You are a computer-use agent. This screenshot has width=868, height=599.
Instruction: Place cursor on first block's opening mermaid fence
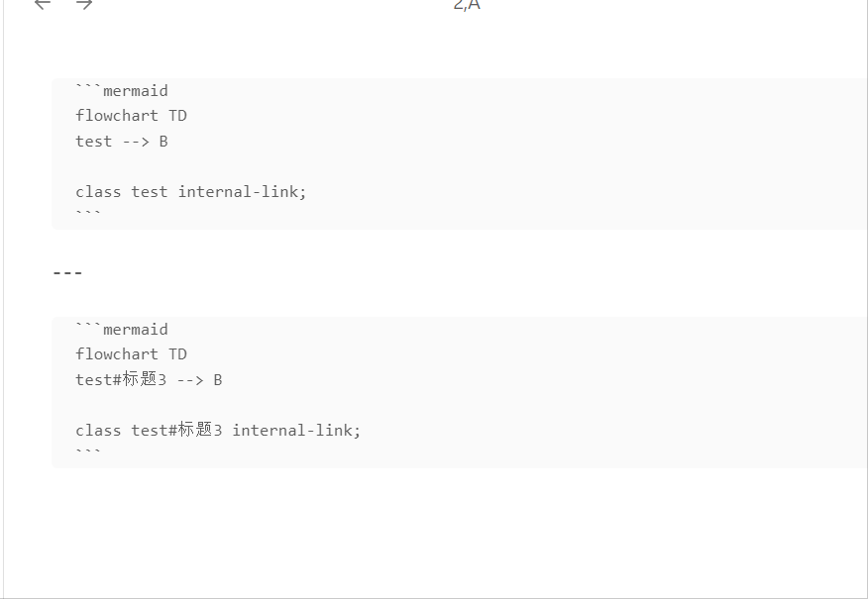click(122, 91)
